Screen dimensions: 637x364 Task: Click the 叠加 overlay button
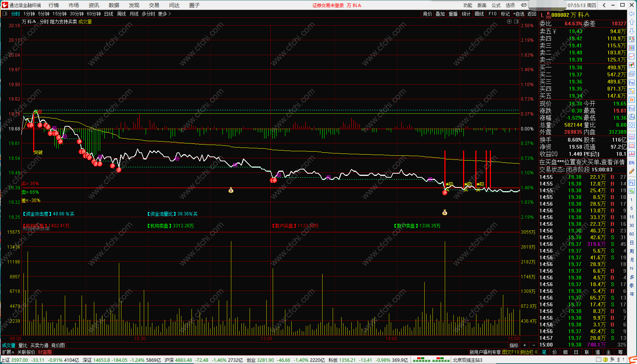440,14
